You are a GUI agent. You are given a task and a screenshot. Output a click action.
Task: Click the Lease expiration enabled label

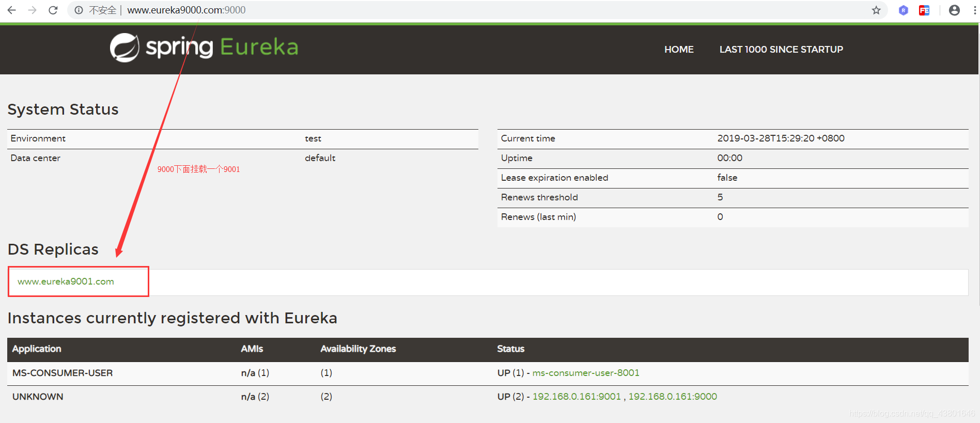coord(554,178)
